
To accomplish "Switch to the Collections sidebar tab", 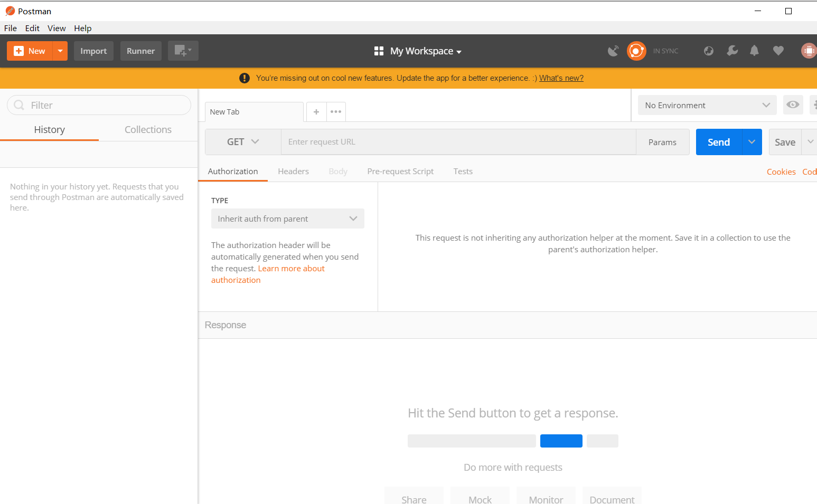I will coord(148,130).
